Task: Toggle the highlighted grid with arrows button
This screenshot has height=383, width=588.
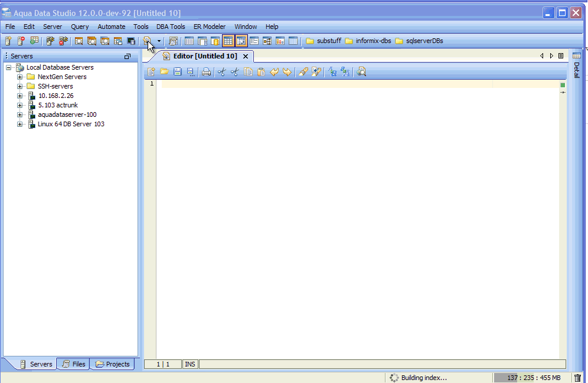Action: tap(241, 41)
